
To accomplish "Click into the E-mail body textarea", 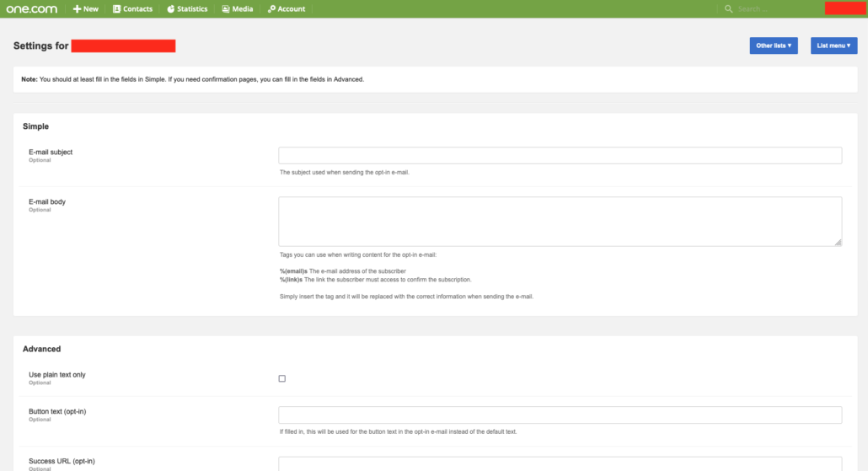I will tap(560, 222).
